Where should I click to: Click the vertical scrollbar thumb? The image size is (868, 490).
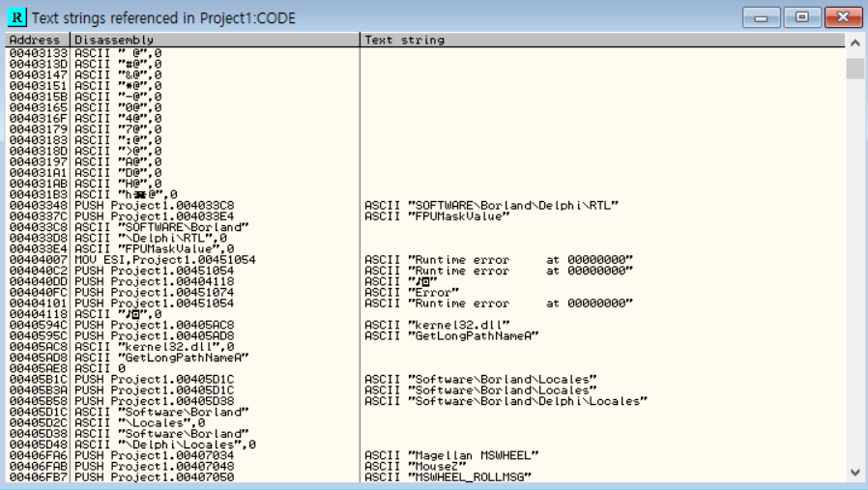pyautogui.click(x=855, y=69)
